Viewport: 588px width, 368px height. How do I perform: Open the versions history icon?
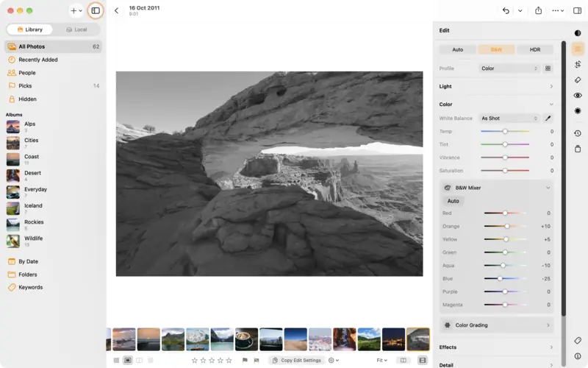578,133
